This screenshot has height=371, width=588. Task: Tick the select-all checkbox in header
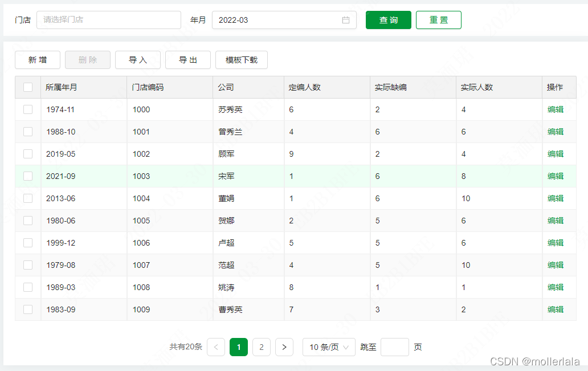coord(28,87)
